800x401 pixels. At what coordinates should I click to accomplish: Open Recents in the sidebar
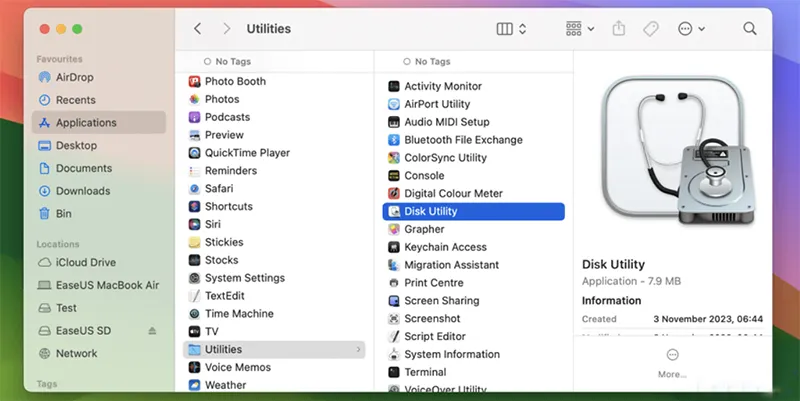coord(98,100)
